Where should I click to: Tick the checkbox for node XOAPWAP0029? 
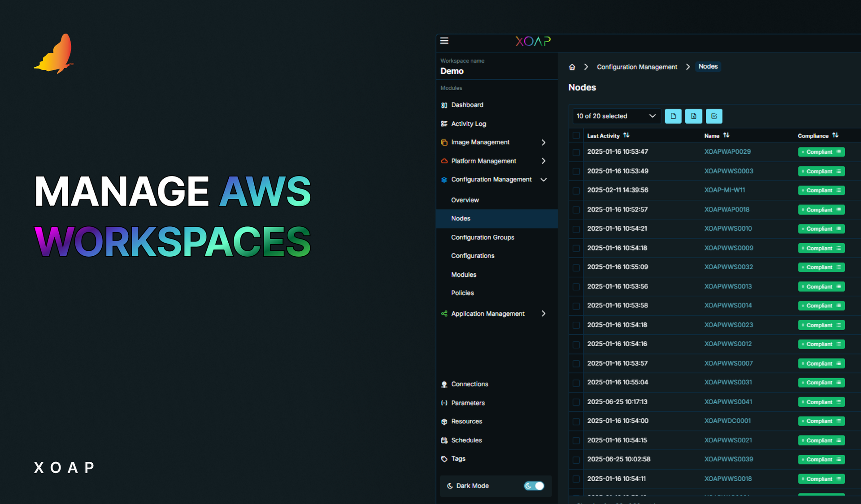(576, 152)
